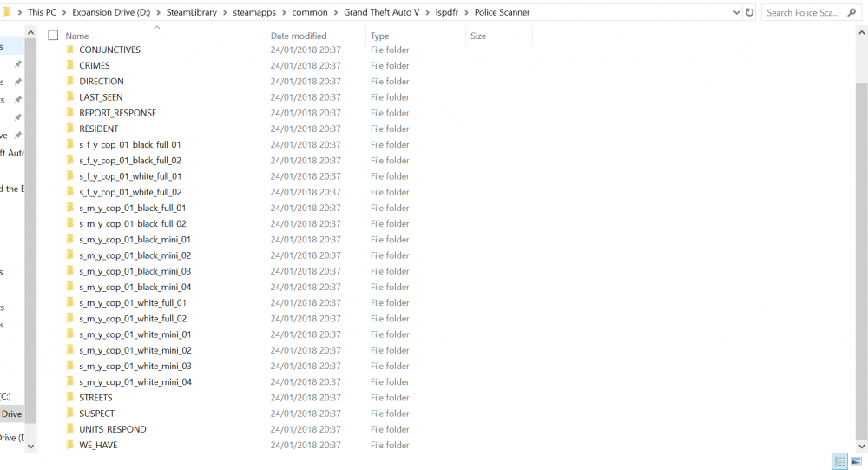Click file list scroll down arrow
The image size is (868, 470).
861,447
